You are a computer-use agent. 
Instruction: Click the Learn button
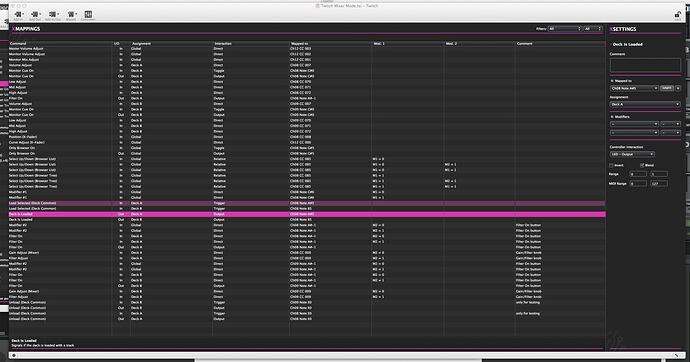(x=667, y=88)
